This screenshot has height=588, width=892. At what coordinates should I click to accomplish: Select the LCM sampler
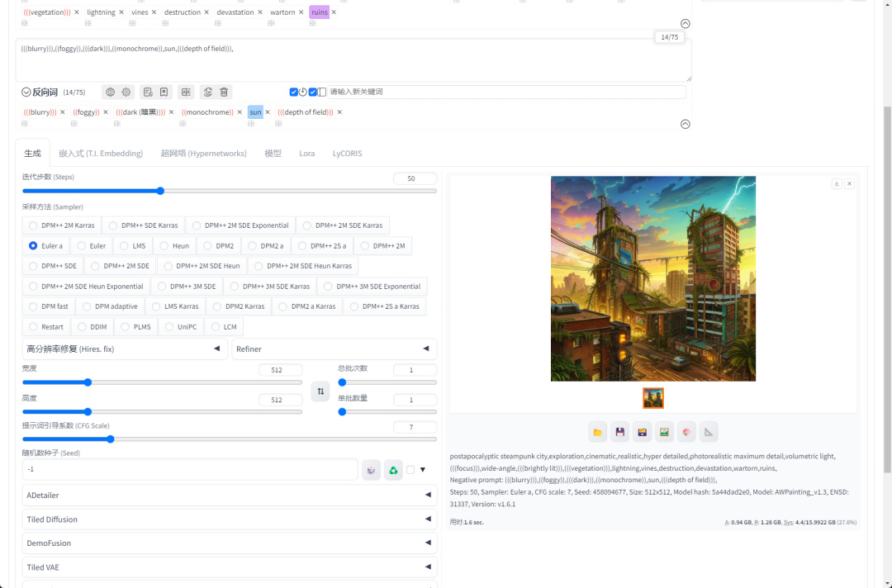coord(224,327)
